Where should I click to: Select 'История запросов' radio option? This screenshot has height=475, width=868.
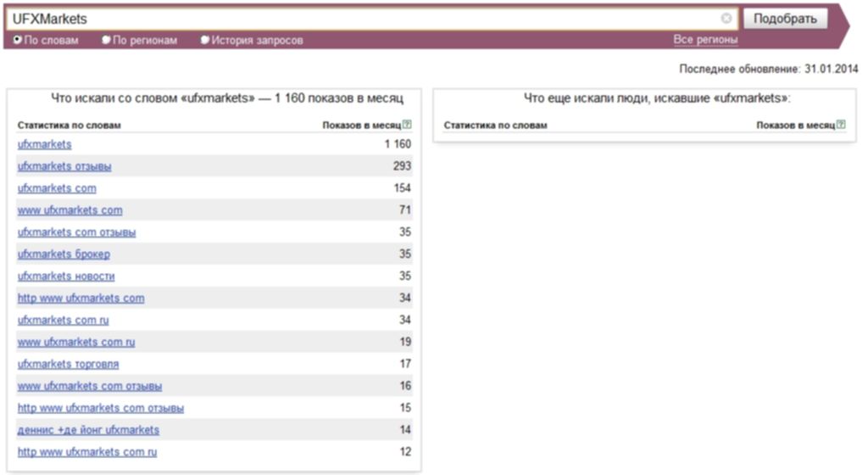click(x=205, y=40)
